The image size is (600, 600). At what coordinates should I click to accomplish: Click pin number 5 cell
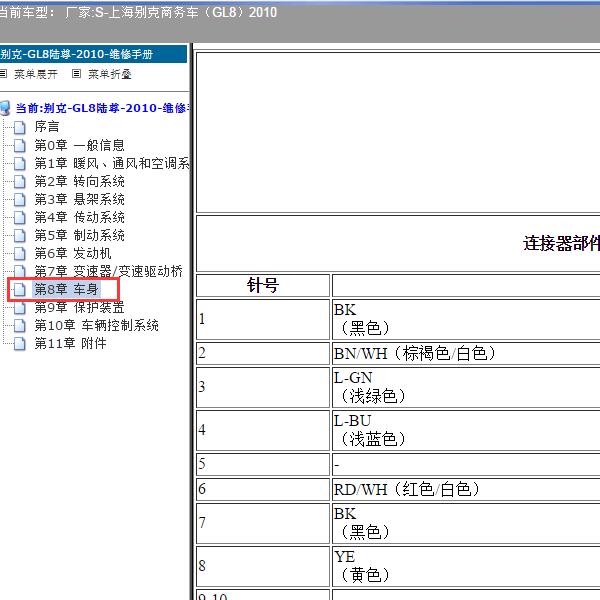click(263, 464)
